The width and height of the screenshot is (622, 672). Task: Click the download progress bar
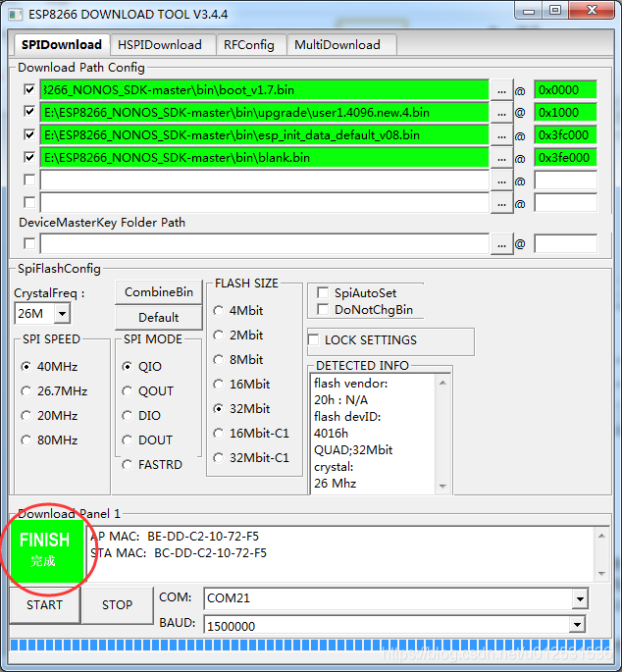coord(310,646)
